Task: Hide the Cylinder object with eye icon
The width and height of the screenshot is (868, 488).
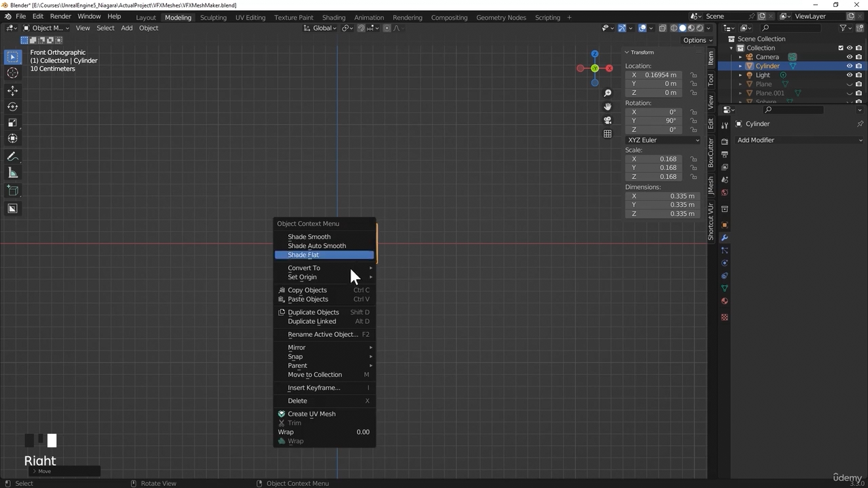Action: point(849,66)
